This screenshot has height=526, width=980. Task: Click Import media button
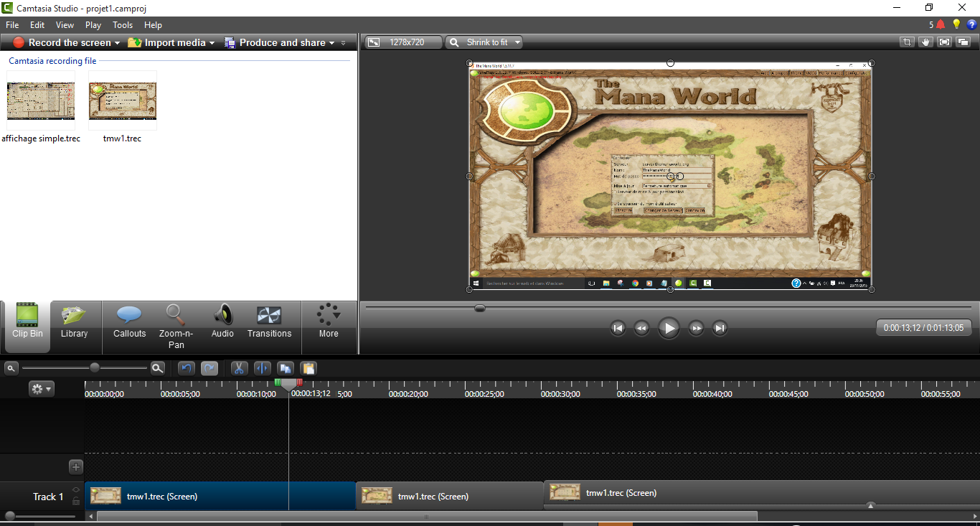pos(166,42)
